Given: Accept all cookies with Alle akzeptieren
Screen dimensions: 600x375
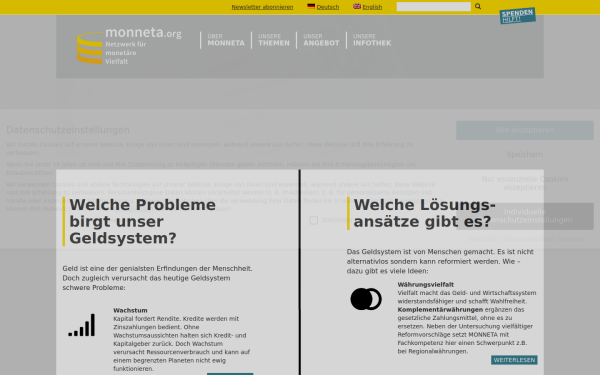Looking at the screenshot, I should click(x=525, y=130).
